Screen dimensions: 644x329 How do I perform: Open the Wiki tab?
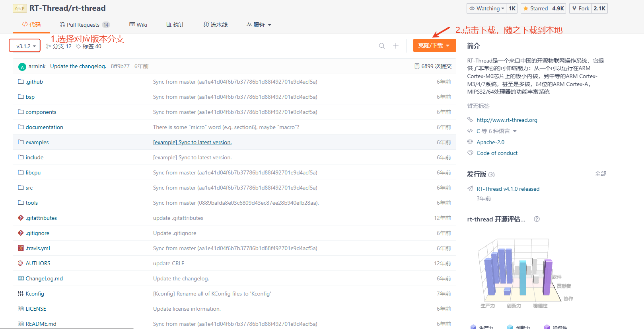click(138, 25)
